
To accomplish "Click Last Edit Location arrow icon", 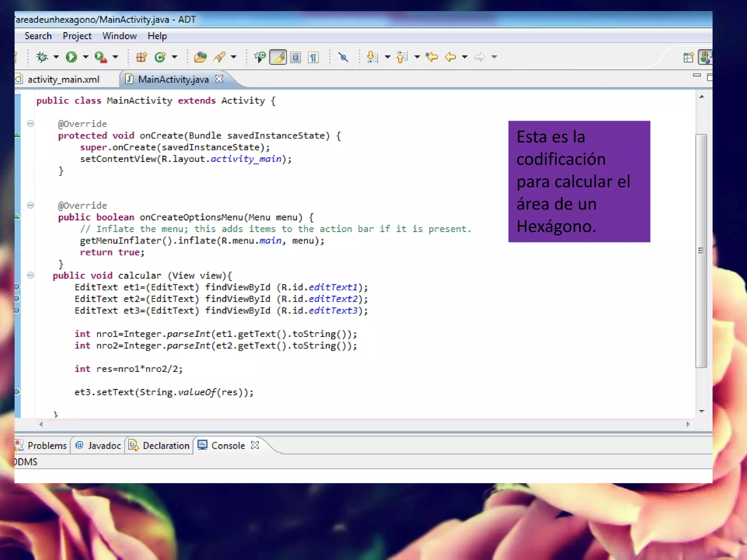I will [x=432, y=57].
